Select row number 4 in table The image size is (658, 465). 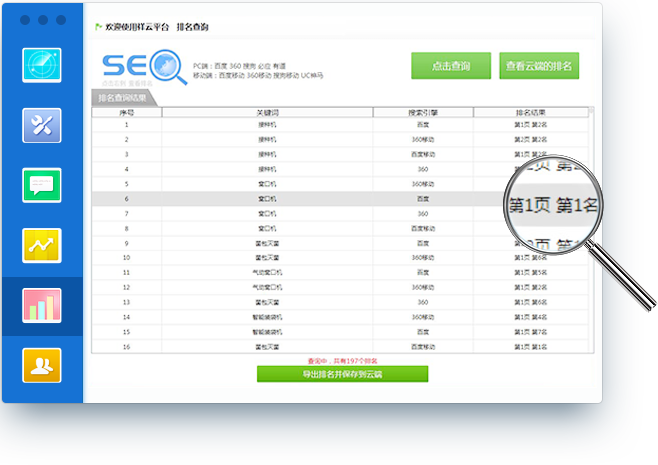(340, 169)
